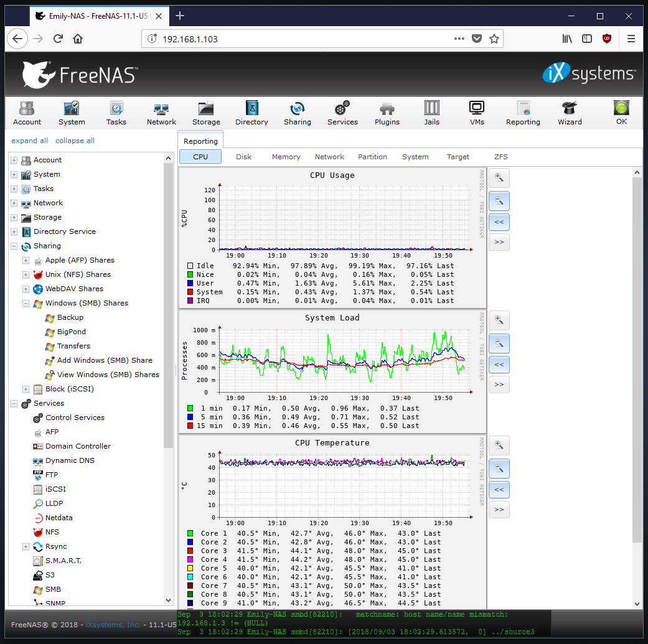Select the Backup SMB share
The width and height of the screenshot is (648, 644).
[x=70, y=318]
